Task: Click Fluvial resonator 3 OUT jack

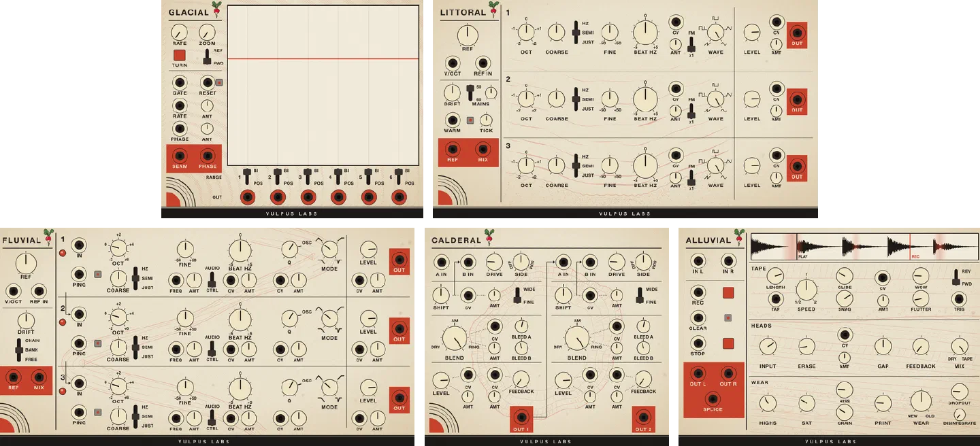Action: [x=399, y=398]
